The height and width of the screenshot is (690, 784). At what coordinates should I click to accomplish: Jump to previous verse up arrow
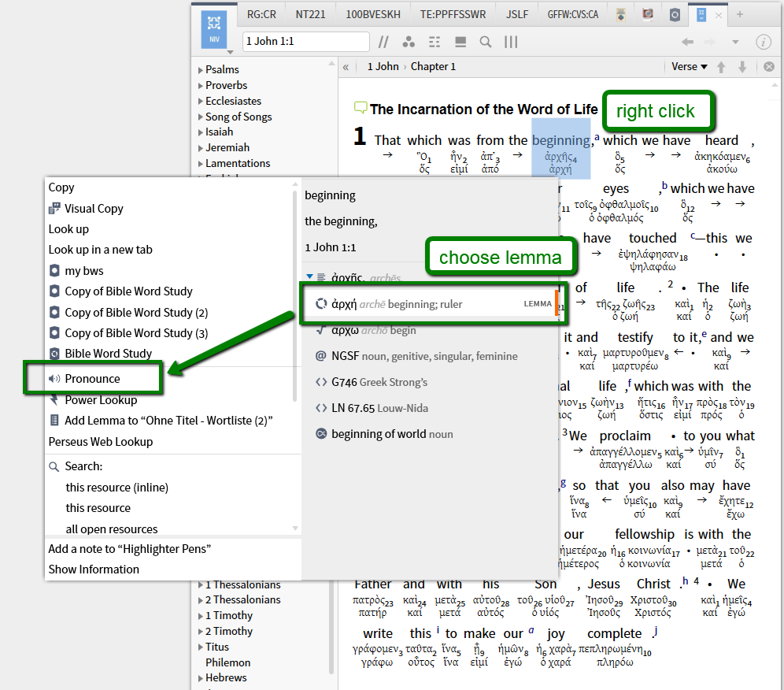pyautogui.click(x=721, y=67)
